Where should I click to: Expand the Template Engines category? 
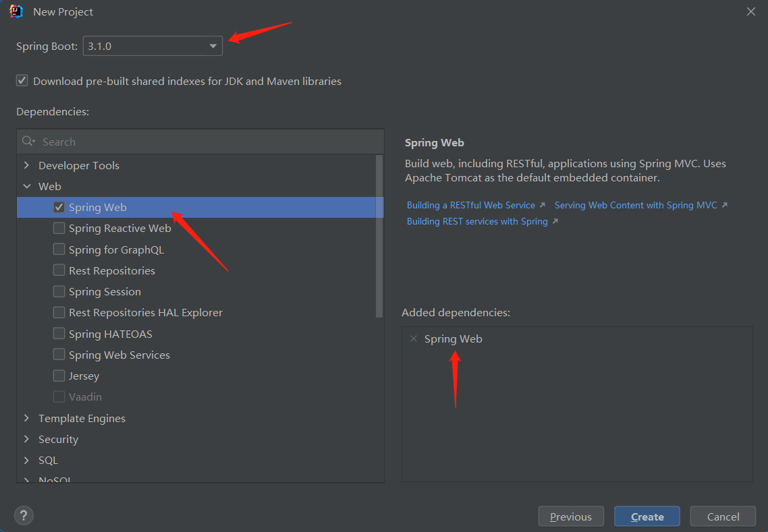coord(27,418)
